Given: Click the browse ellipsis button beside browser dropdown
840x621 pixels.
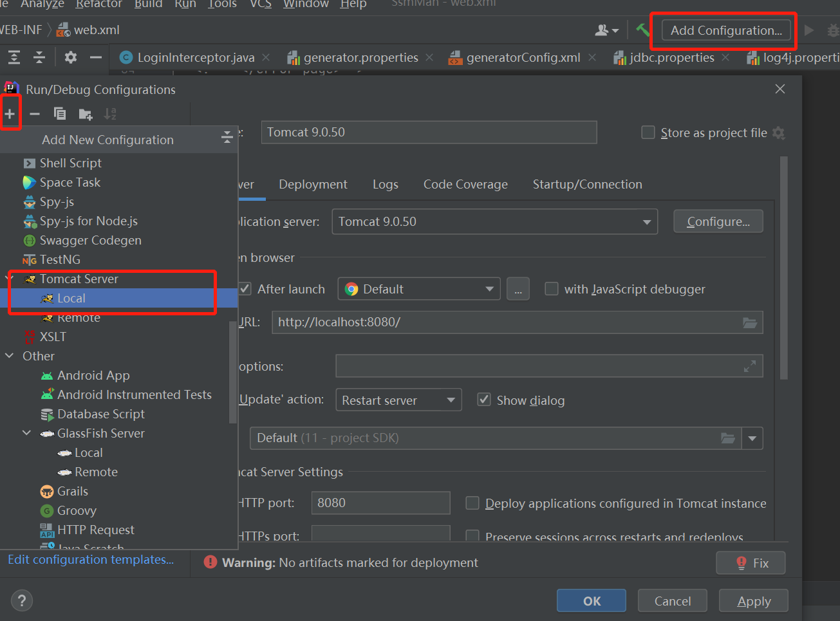Looking at the screenshot, I should [518, 289].
